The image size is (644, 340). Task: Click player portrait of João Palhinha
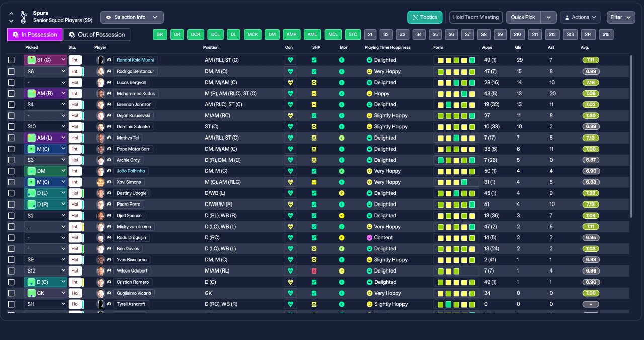[x=100, y=171]
